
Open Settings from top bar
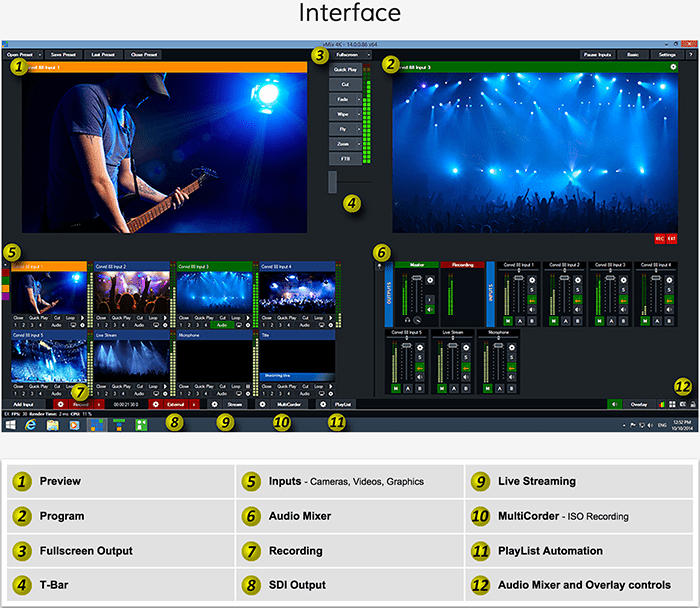[x=667, y=54]
